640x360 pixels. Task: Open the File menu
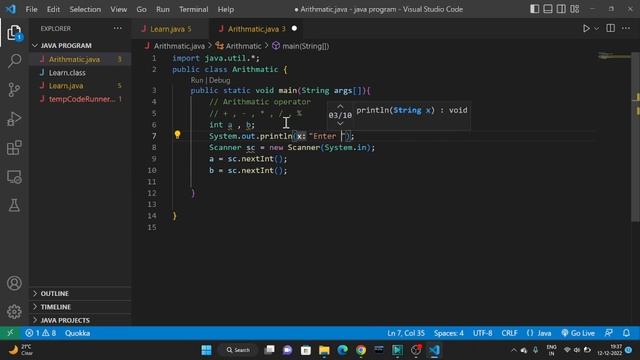[31, 9]
